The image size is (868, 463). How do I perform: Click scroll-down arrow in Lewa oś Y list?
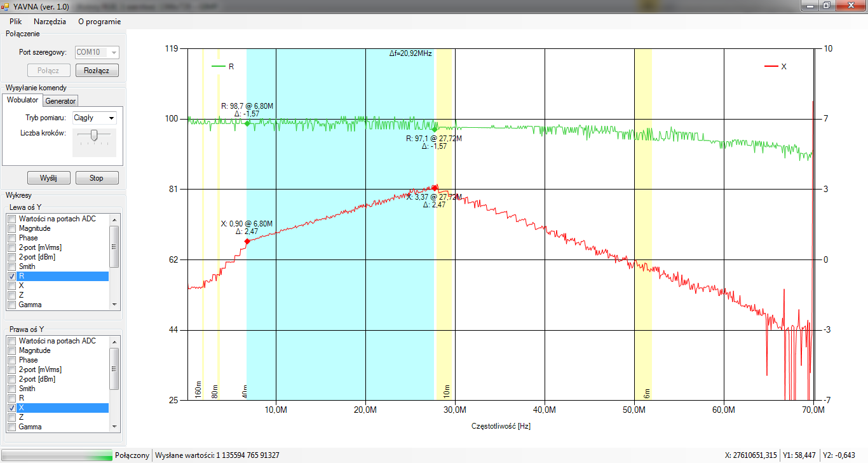tap(114, 305)
